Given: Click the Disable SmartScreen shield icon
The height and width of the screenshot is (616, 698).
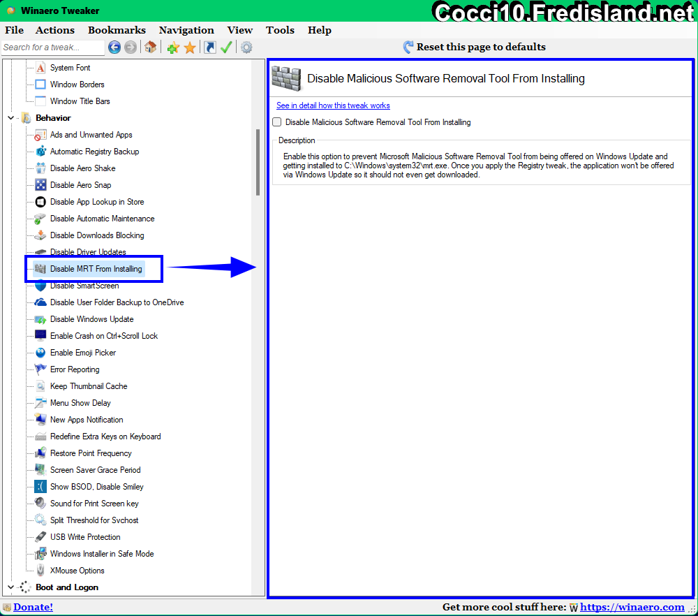Looking at the screenshot, I should [x=40, y=286].
